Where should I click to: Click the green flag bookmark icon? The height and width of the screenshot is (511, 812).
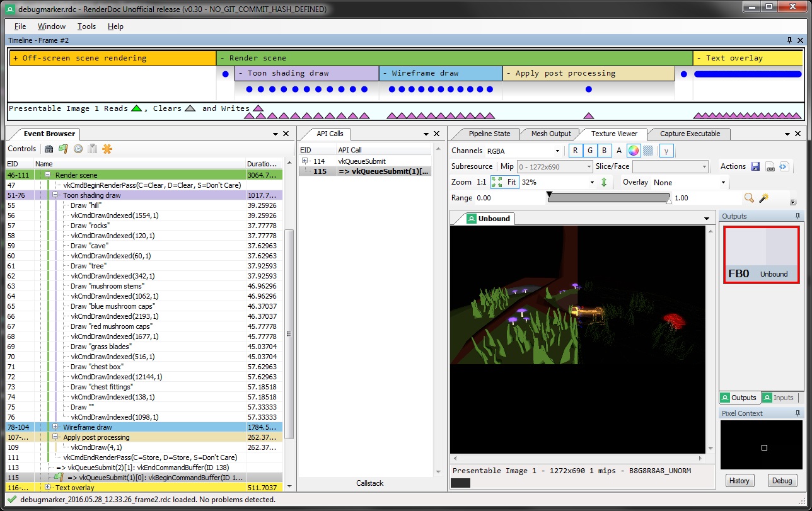pos(63,149)
